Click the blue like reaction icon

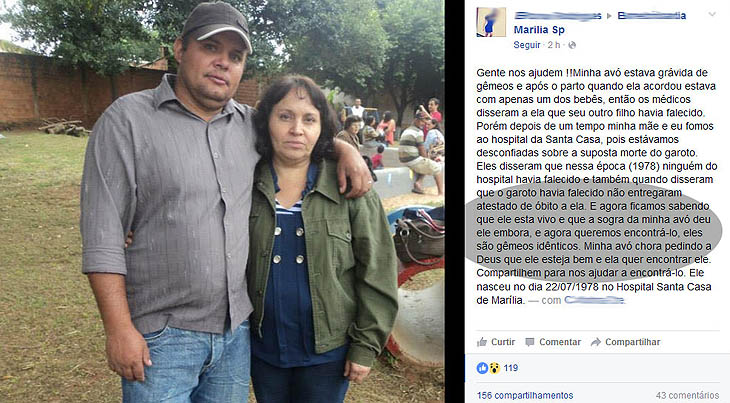pyautogui.click(x=482, y=368)
